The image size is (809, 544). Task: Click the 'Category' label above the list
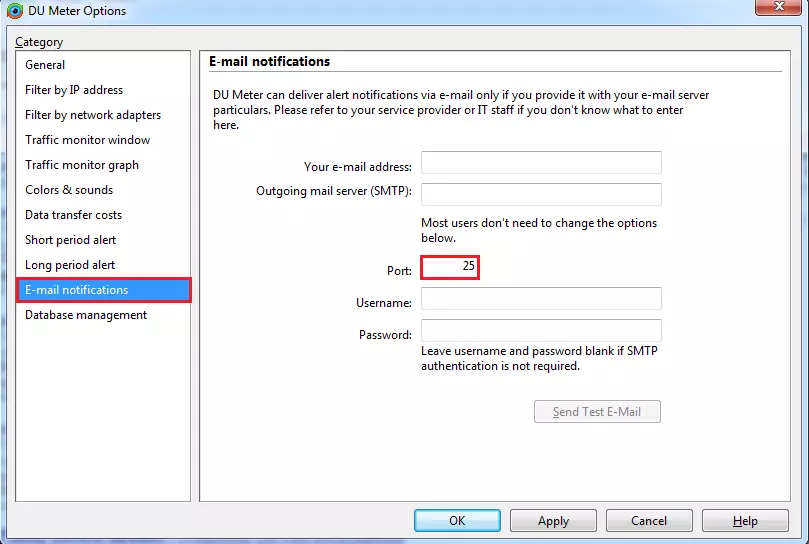coord(39,42)
